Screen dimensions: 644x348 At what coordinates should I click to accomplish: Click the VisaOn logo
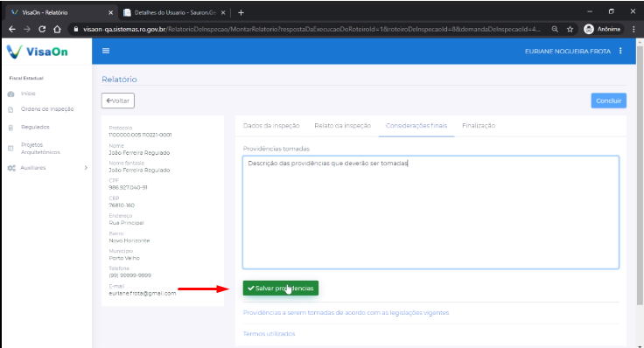tap(38, 52)
